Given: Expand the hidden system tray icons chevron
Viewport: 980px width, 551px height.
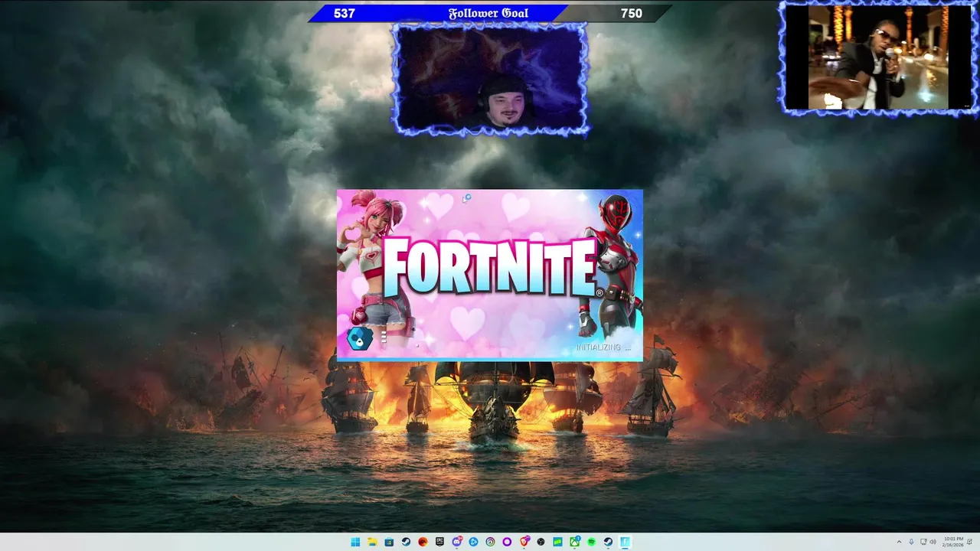Looking at the screenshot, I should click(x=899, y=542).
